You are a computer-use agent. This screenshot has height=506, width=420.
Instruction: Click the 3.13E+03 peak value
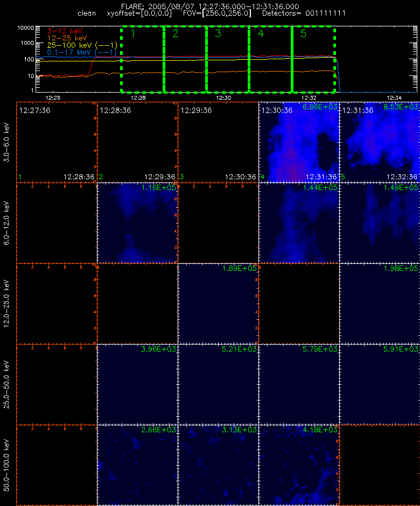click(x=239, y=430)
